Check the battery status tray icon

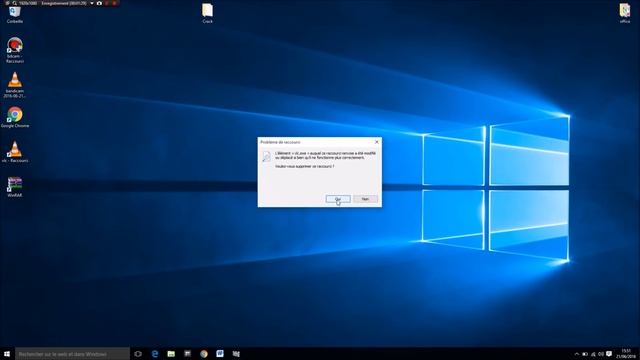coord(585,354)
